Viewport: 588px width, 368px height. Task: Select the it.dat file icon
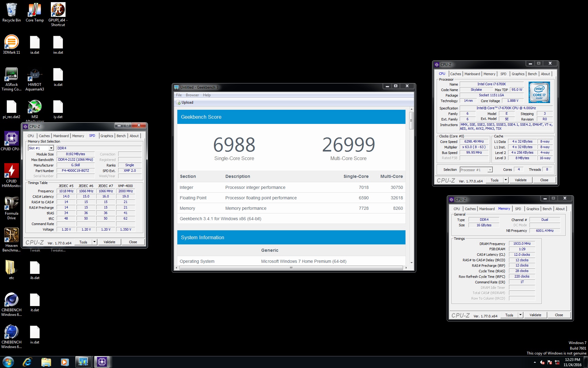coord(35,302)
